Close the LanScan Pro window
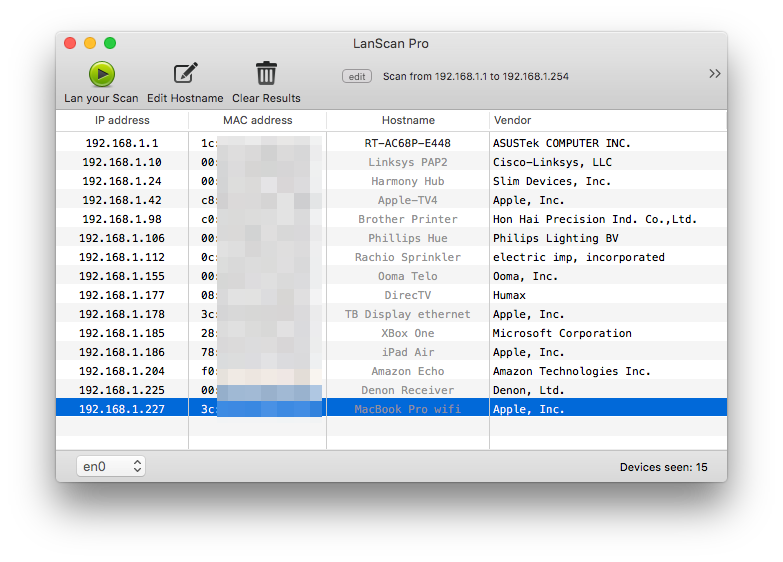The width and height of the screenshot is (783, 562). [x=70, y=43]
